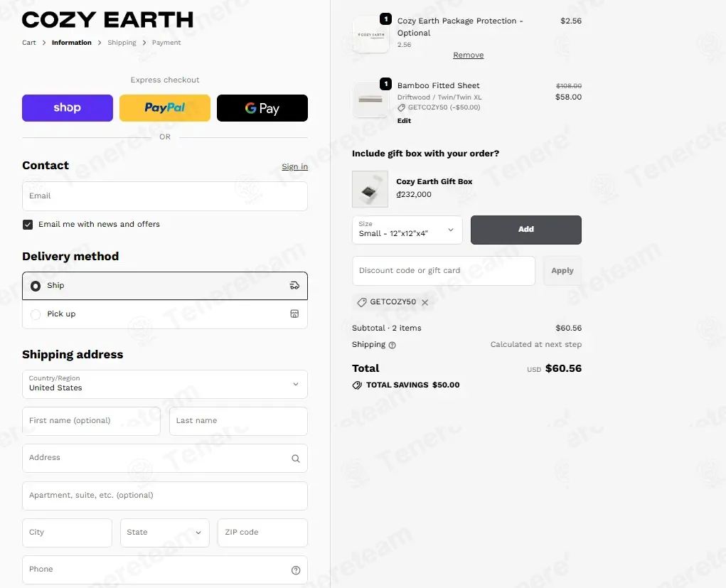Add the Cozy Earth Gift Box
726x588 pixels.
click(526, 230)
